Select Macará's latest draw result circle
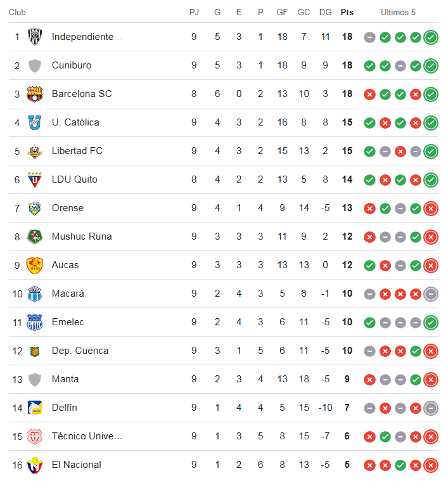Image resolution: width=448 pixels, height=485 pixels. point(431,294)
